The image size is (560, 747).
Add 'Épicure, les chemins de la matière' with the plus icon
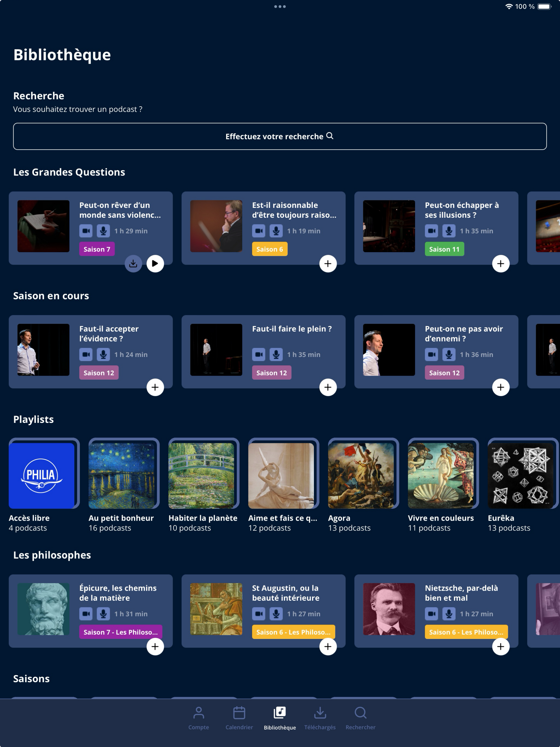point(155,646)
